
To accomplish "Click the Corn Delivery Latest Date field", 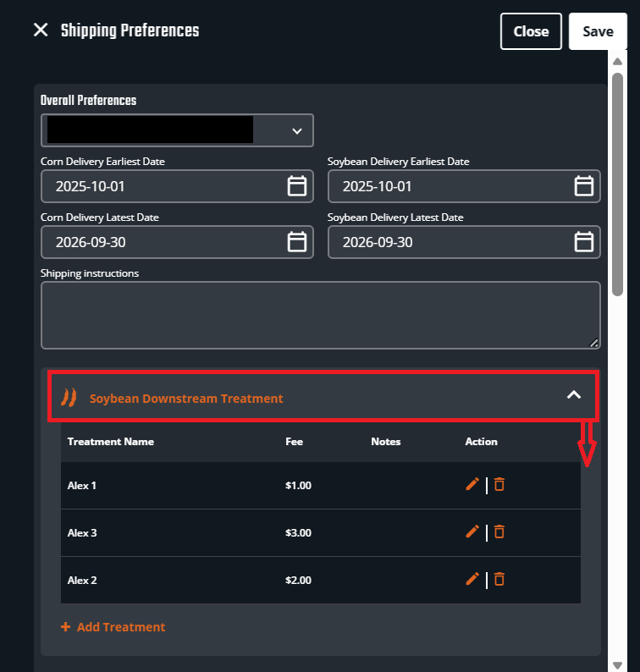I will pyautogui.click(x=177, y=242).
